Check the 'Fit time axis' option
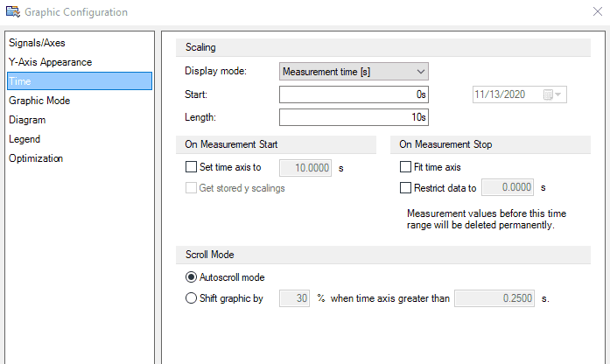The image size is (610, 364). [x=405, y=167]
